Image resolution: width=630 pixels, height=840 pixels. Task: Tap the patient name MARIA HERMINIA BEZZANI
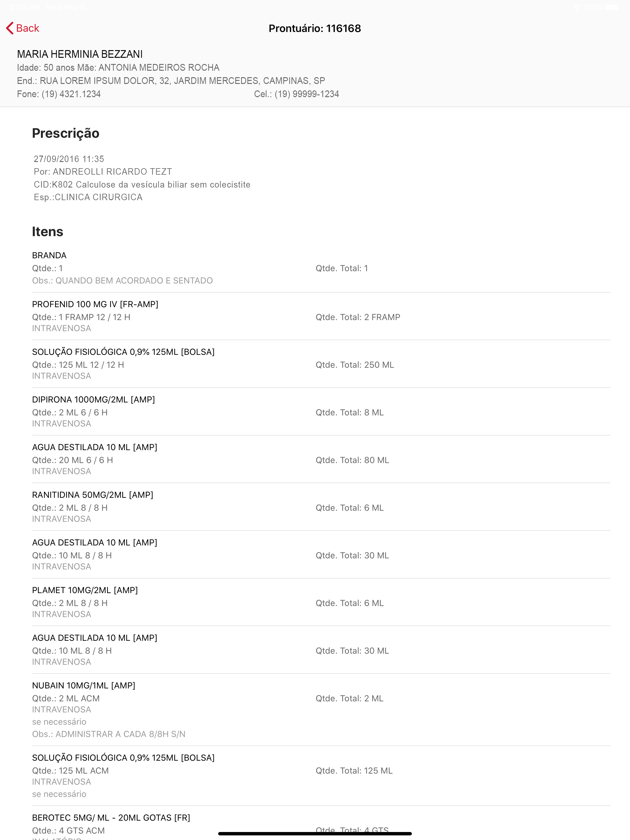click(x=80, y=54)
